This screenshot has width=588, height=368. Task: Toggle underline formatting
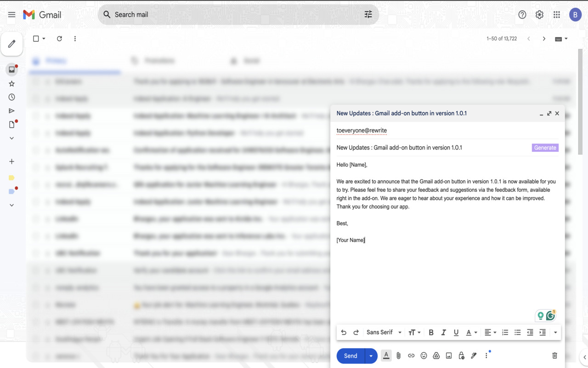click(x=456, y=333)
